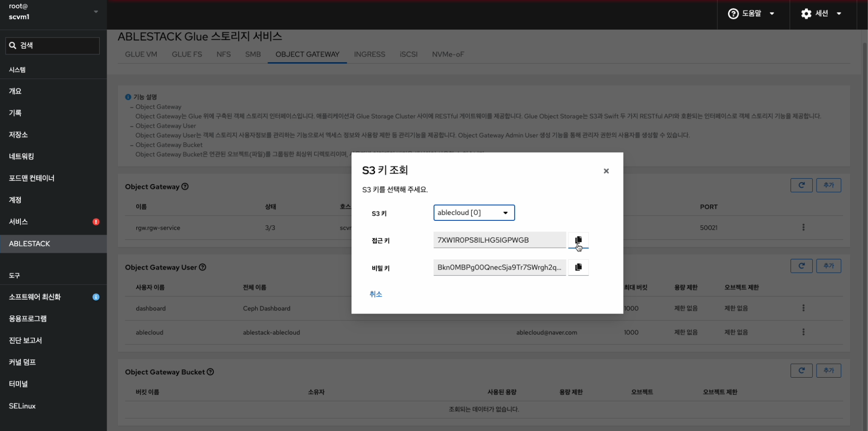Refresh the Object Gateway User list
The height and width of the screenshot is (431, 868).
pyautogui.click(x=801, y=266)
